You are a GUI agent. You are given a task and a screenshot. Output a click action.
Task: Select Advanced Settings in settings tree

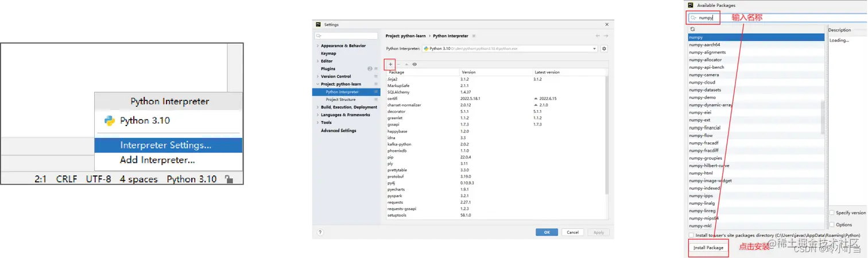pos(338,131)
